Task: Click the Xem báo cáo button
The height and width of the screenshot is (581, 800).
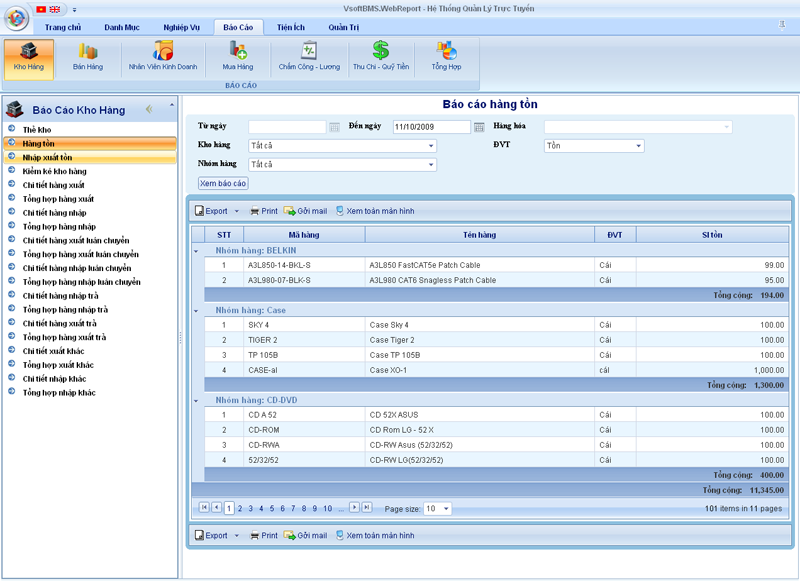Action: (x=223, y=183)
